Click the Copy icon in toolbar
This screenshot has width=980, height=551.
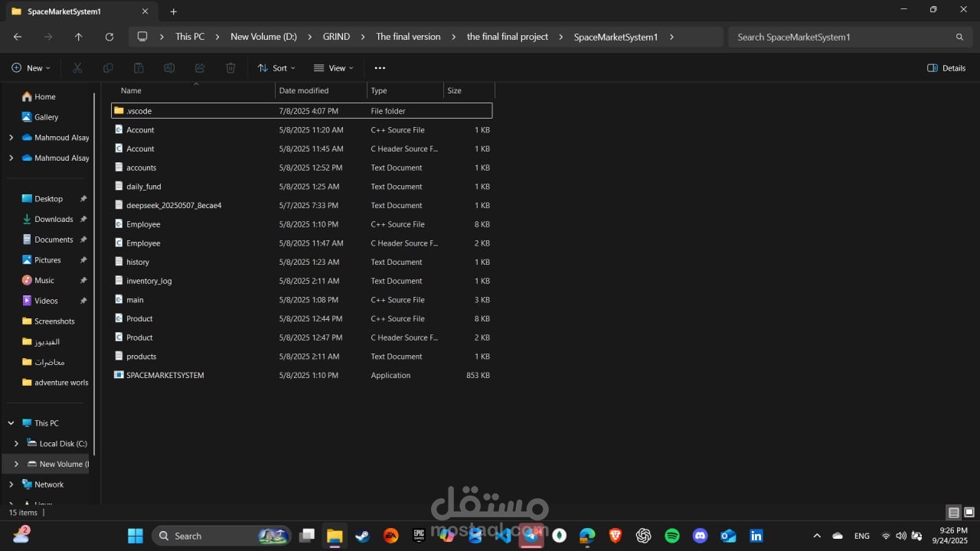pyautogui.click(x=108, y=68)
